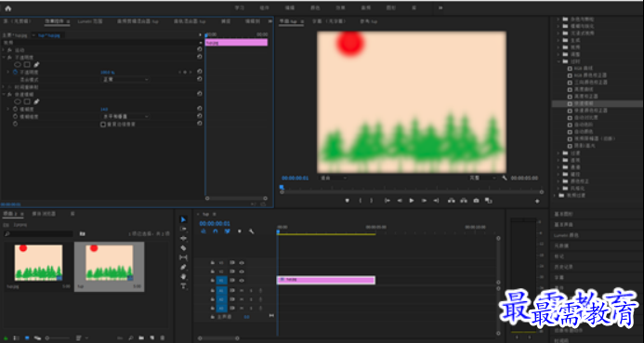Show more workspaces overflow chevron
Screen dimensions: 644x343
click(x=440, y=7)
